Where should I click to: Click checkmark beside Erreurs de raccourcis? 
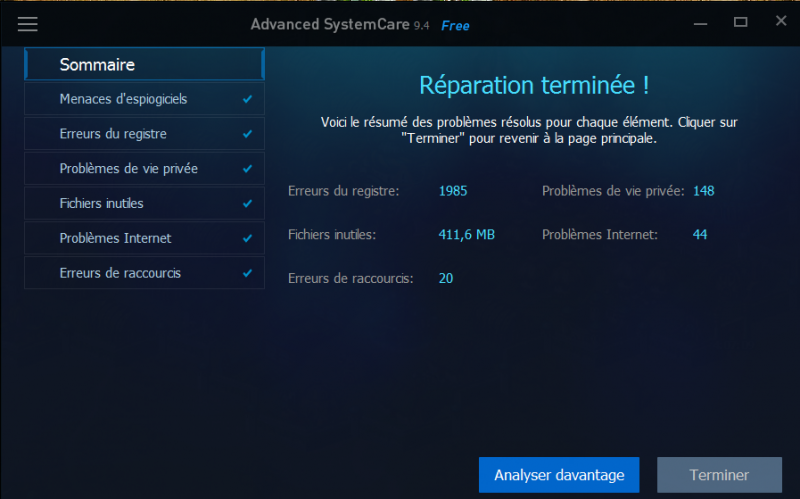pos(247,273)
